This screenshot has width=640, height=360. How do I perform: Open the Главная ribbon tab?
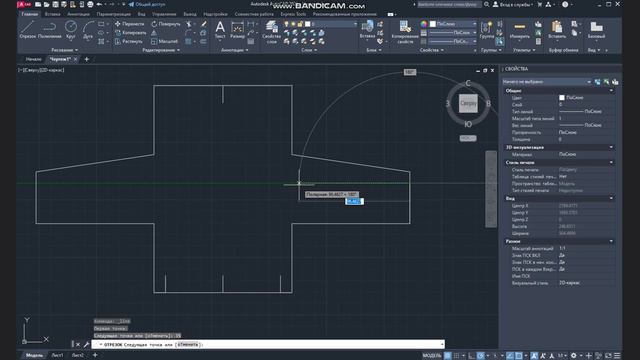pos(30,14)
